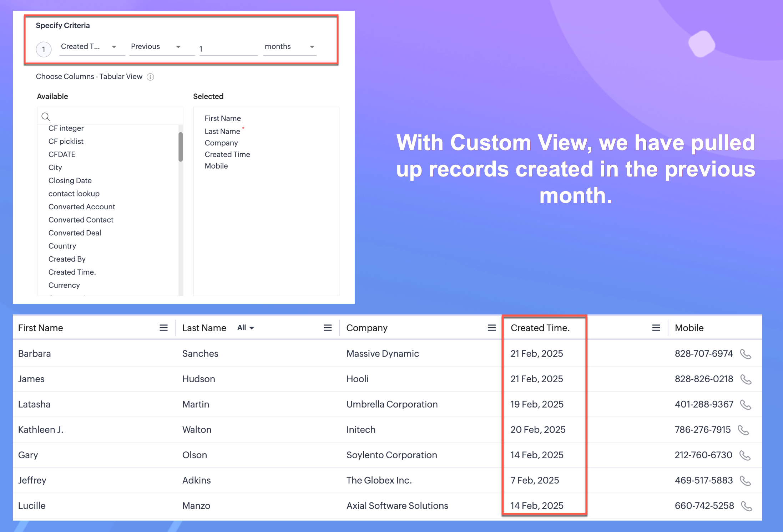The image size is (783, 532).
Task: Click phone icon for Barbara Sanches
Action: [x=746, y=354]
